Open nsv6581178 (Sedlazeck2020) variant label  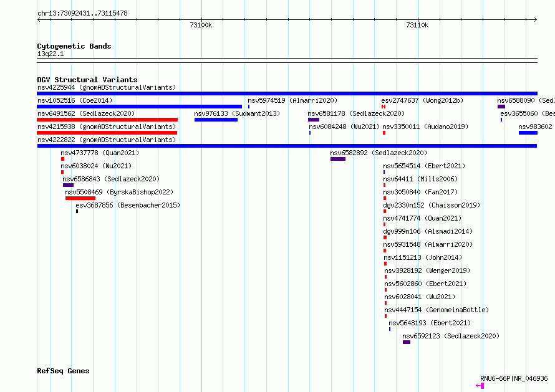(356, 113)
